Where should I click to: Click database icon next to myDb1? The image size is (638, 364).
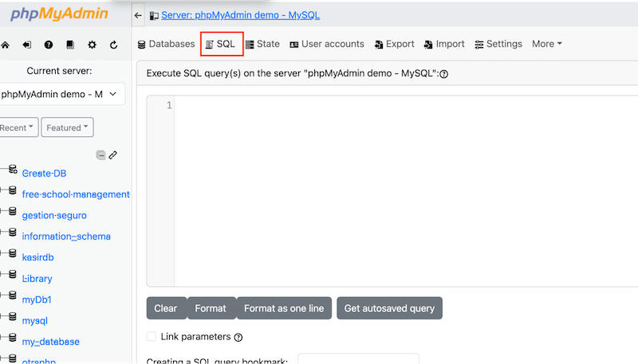(x=13, y=296)
